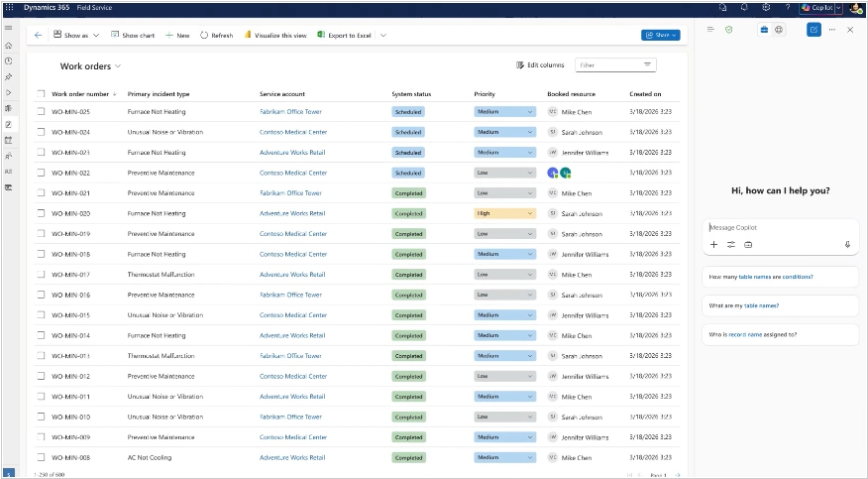Check the row checkbox for WO-MIN-020
Image resolution: width=868 pixels, height=479 pixels.
coord(41,213)
